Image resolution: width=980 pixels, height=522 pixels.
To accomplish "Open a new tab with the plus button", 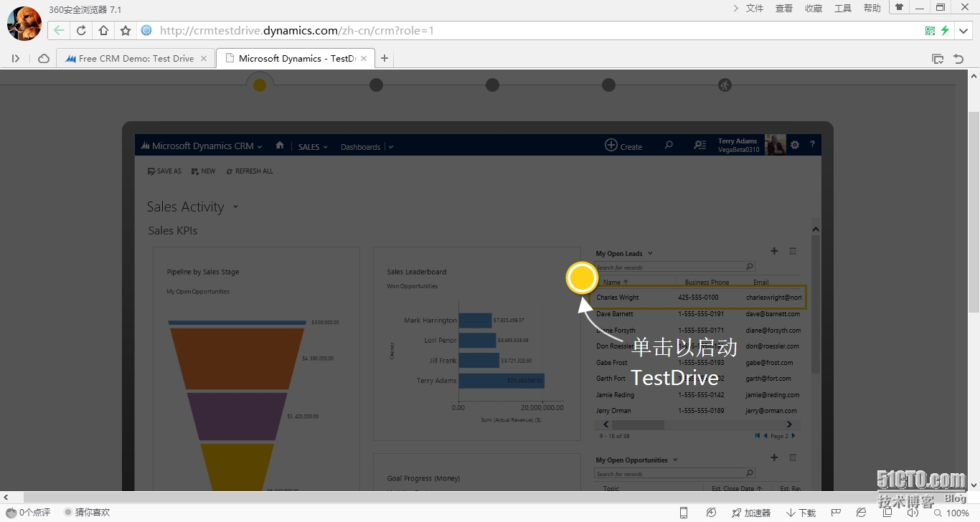I will 385,58.
